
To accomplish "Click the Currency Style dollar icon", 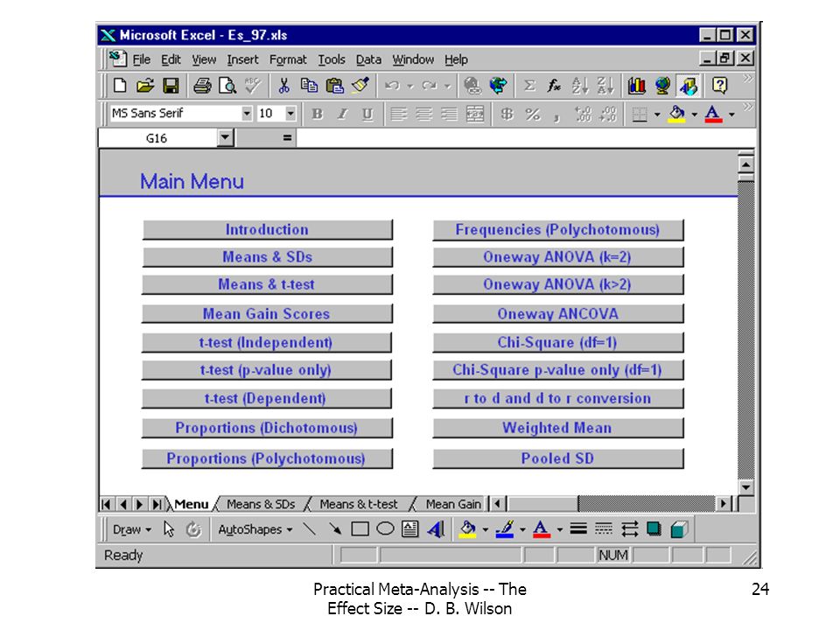I will tap(507, 114).
